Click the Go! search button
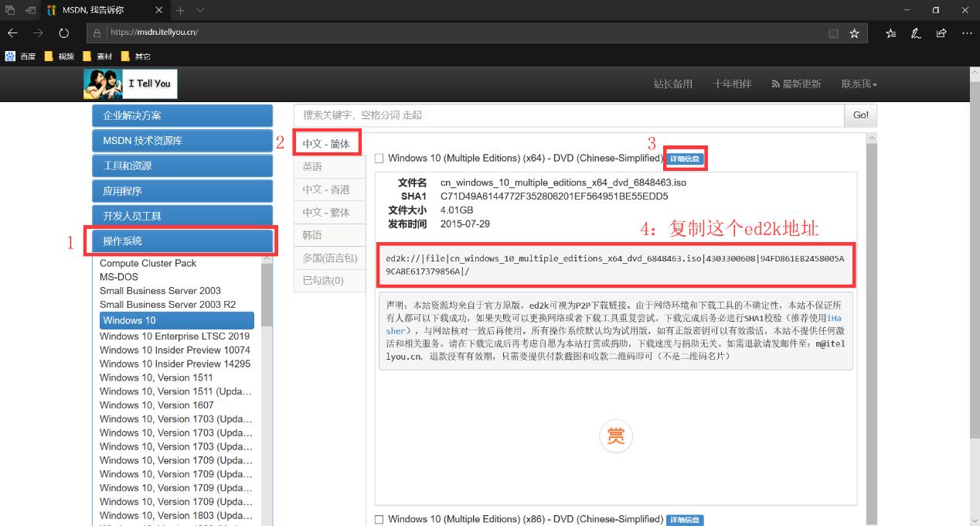This screenshot has width=980, height=526. pyautogui.click(x=861, y=114)
